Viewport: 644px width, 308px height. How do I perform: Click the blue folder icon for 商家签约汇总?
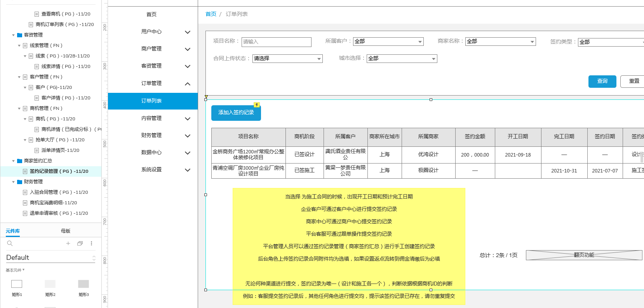[19, 161]
